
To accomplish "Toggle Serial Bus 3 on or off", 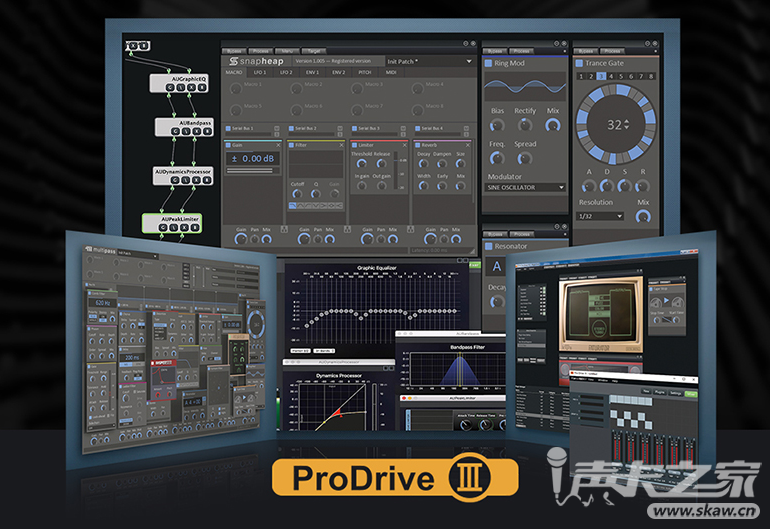I will click(355, 128).
